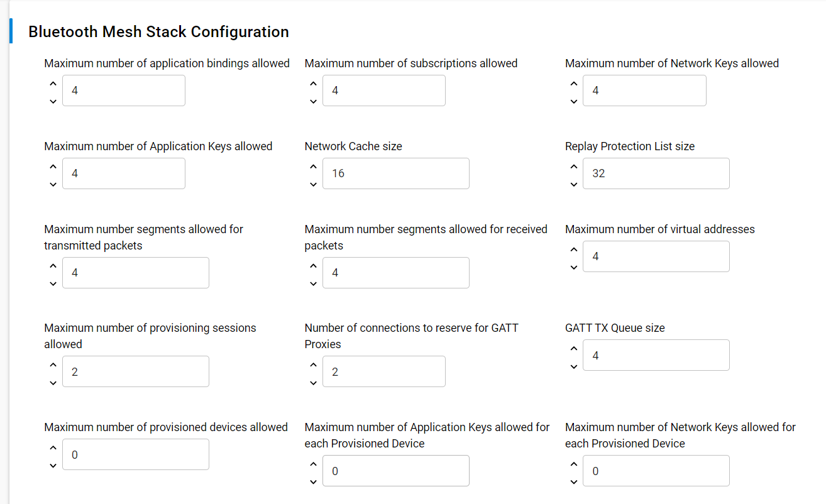This screenshot has height=504, width=826.
Task: Decrease maximum segments for received packets
Action: 313,283
